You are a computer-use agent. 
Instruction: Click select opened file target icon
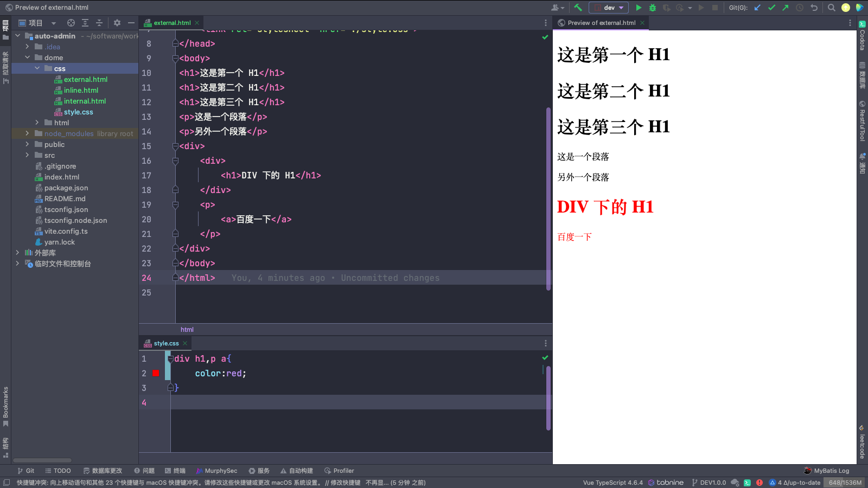click(71, 23)
